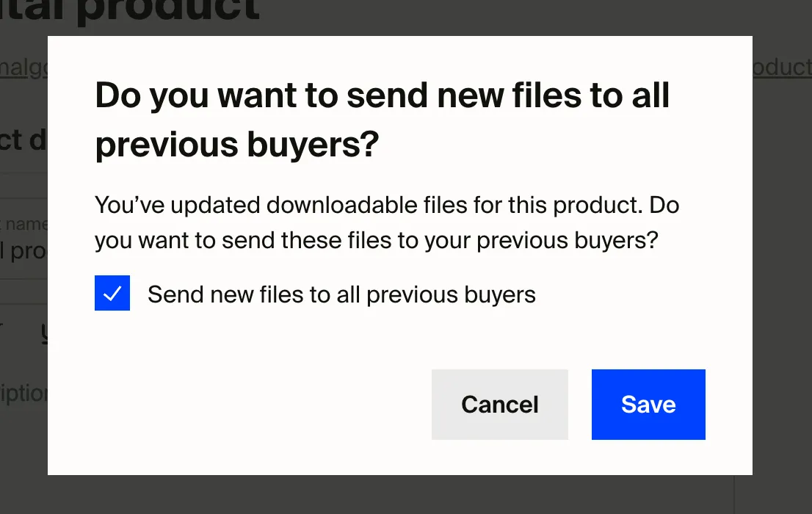Open the underlined link at top-left behind dialog

tap(23, 68)
